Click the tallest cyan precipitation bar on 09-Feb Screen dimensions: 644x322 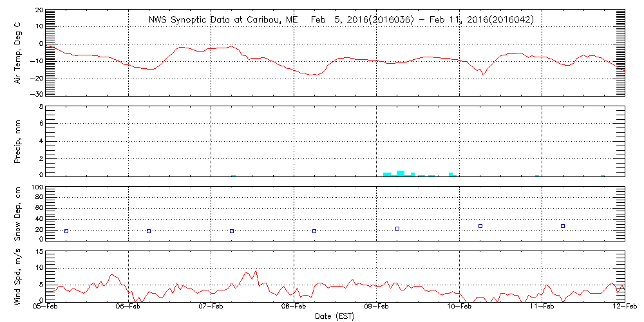click(x=401, y=173)
